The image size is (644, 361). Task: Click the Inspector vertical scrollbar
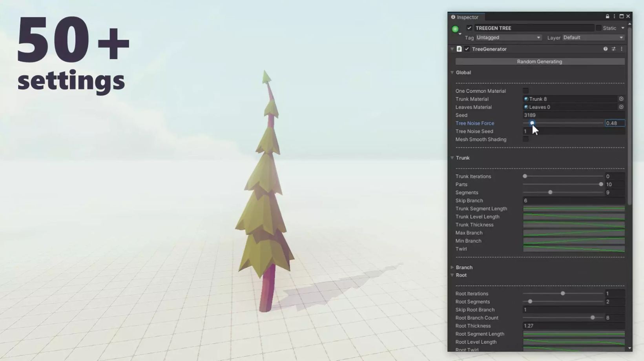pos(630,116)
